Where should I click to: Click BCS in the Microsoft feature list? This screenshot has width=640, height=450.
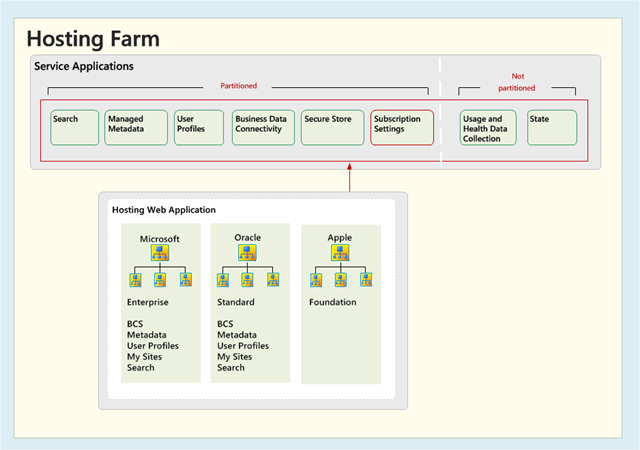click(135, 324)
